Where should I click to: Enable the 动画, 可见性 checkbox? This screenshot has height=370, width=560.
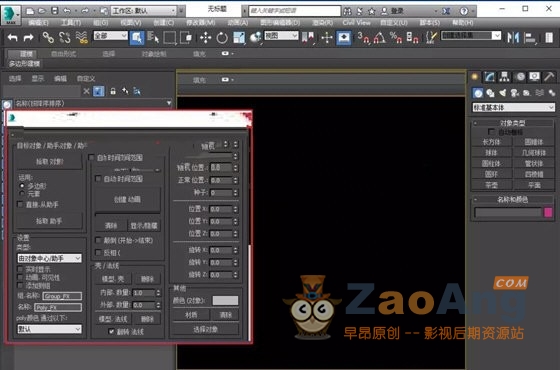click(x=20, y=278)
